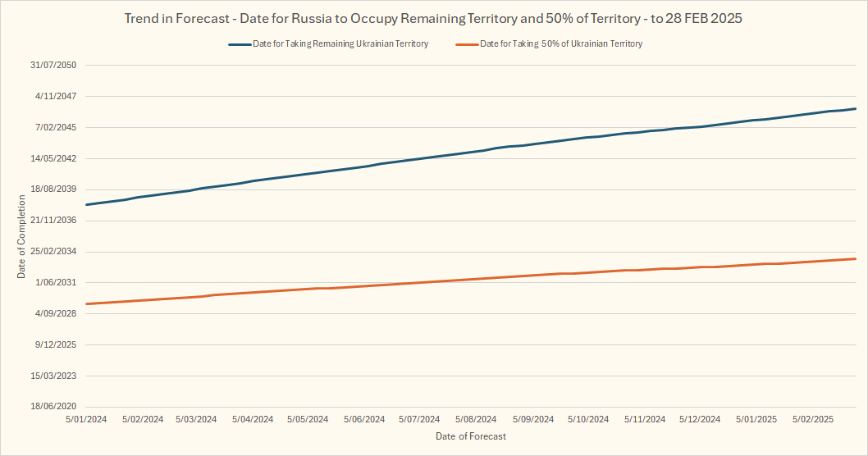Screen dimensions: 868x456
Task: Select the 'Taking 50% of Ukrainian Territory' legend label
Action: [561, 44]
